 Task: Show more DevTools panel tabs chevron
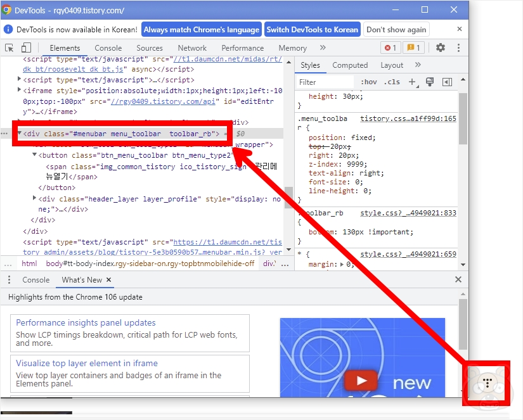click(x=323, y=48)
